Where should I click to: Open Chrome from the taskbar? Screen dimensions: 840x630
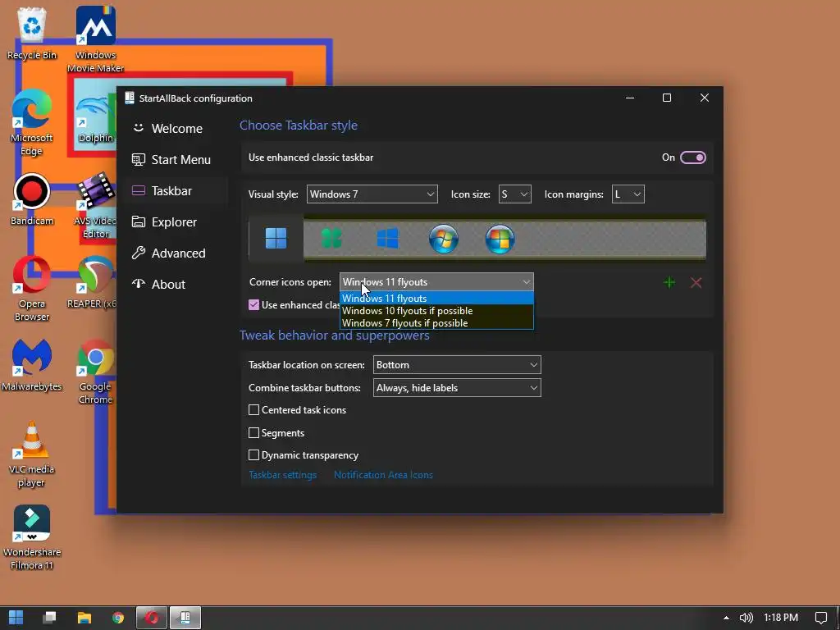point(118,618)
